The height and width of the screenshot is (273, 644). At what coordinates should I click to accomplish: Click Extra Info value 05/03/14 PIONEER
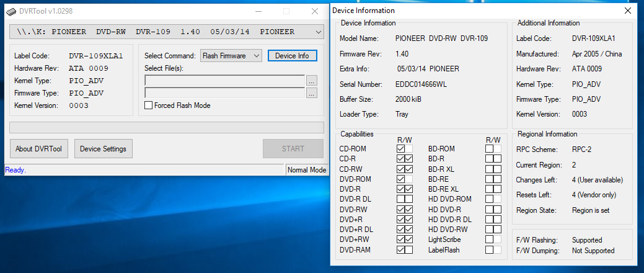click(428, 69)
